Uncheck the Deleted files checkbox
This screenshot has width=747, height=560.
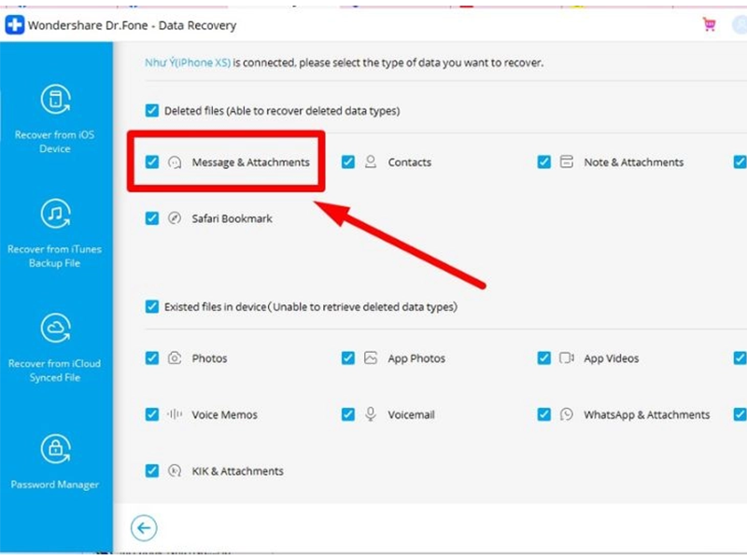click(x=152, y=110)
